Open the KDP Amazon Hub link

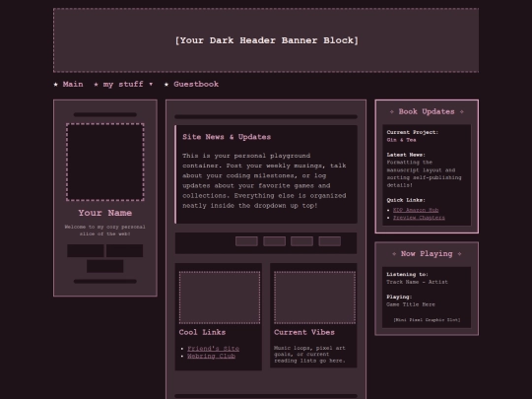click(416, 210)
